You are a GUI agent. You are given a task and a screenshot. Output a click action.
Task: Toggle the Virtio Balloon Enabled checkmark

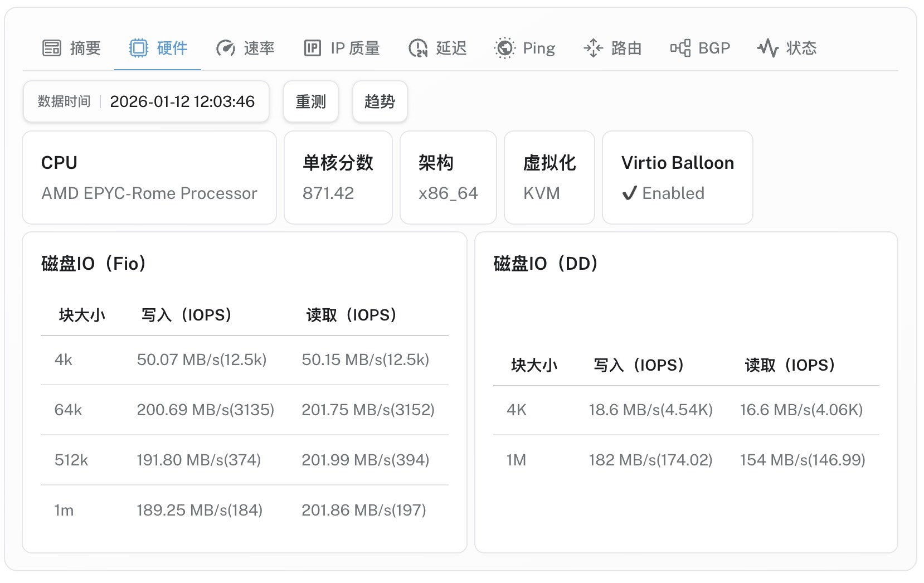click(630, 193)
